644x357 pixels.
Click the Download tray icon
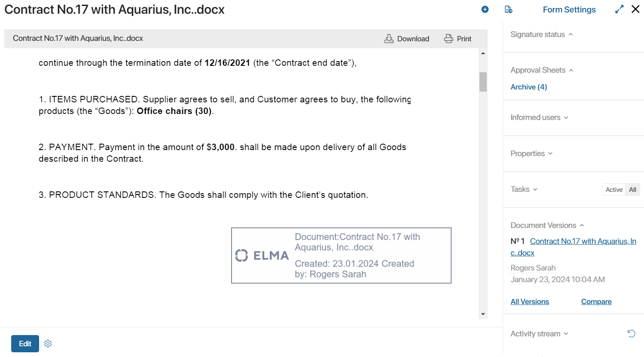(389, 39)
